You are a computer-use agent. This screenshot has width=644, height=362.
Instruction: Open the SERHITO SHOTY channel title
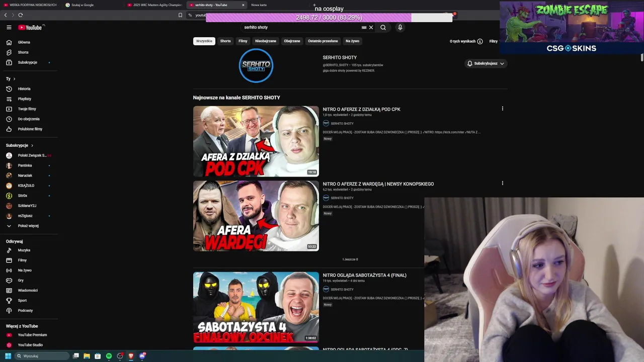pos(340,58)
